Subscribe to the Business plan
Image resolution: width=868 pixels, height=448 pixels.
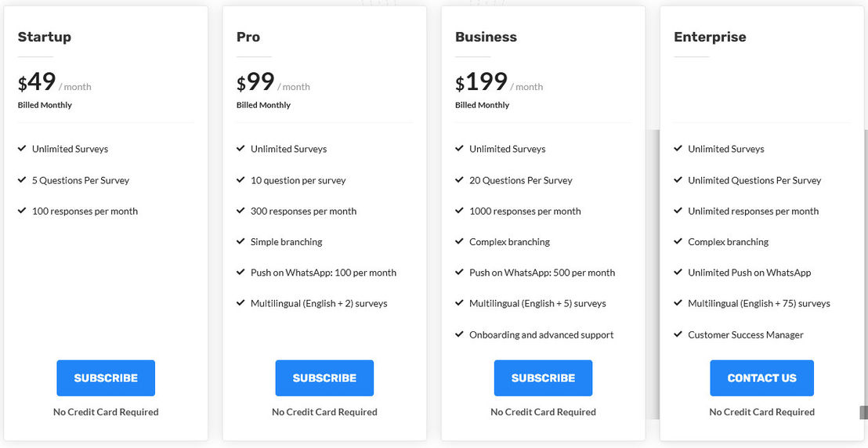[543, 378]
